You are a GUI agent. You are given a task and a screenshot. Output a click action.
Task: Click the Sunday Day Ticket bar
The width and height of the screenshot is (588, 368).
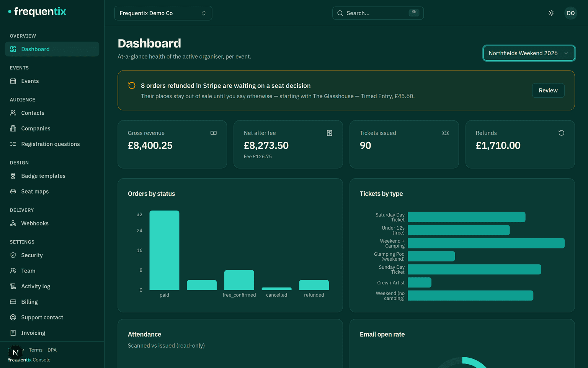click(x=475, y=269)
